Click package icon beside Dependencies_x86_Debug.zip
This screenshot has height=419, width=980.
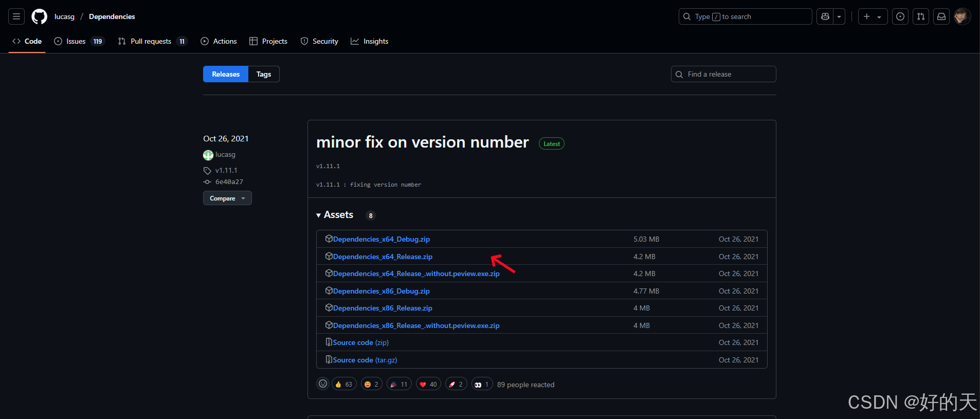pyautogui.click(x=329, y=290)
